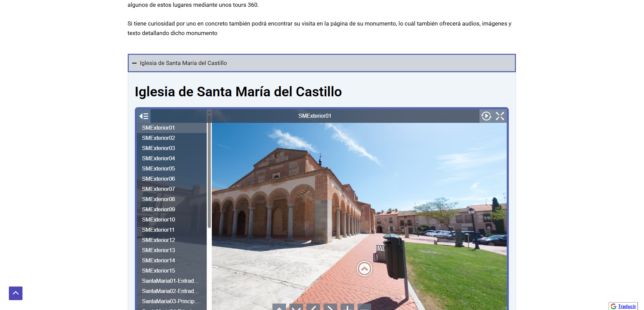Click the Google logo in Traducir widget
This screenshot has height=310, width=644.
tap(614, 306)
